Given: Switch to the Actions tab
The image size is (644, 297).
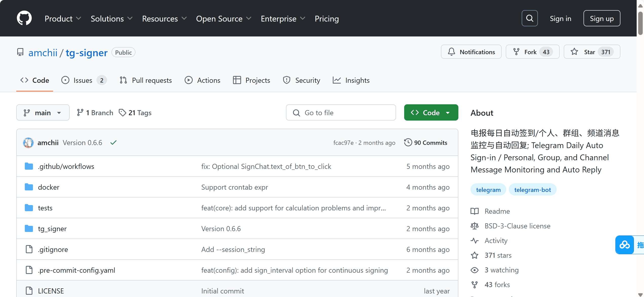Looking at the screenshot, I should (x=202, y=80).
